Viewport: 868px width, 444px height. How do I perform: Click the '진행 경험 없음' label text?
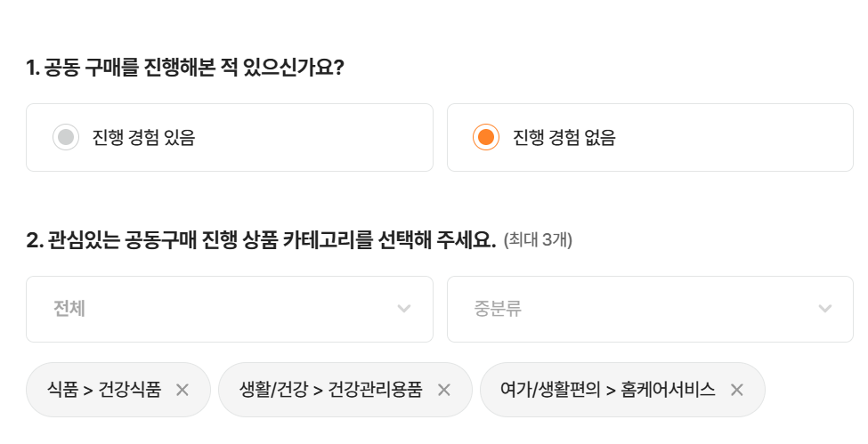coord(564,137)
